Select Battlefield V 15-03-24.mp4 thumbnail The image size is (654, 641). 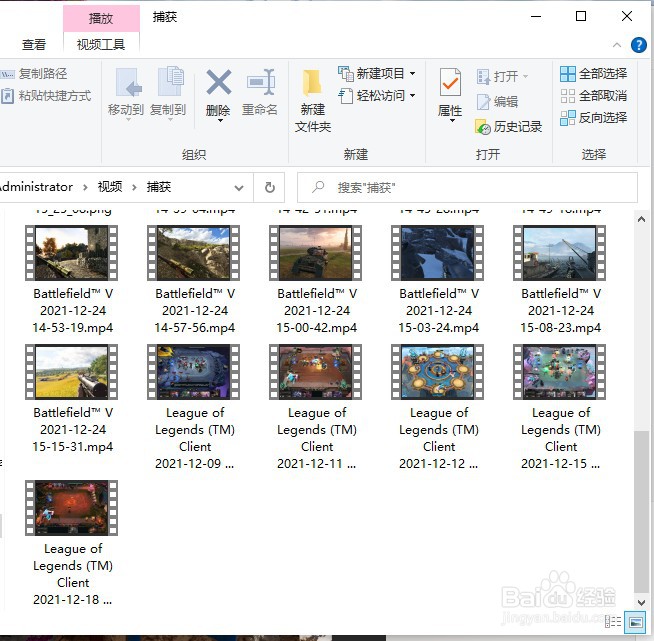coord(438,253)
